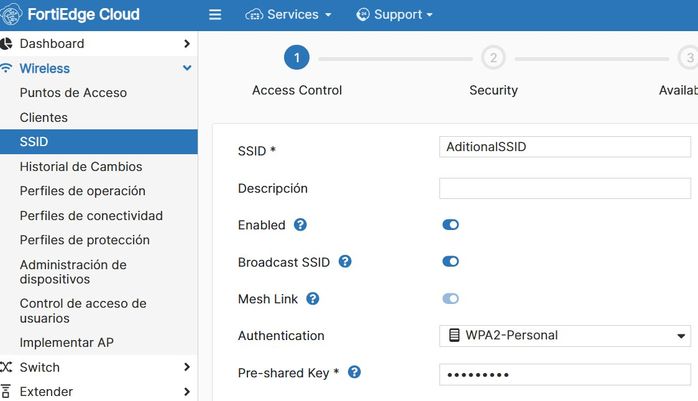
Task: Collapse the Wireless sidebar section
Action: [x=187, y=68]
